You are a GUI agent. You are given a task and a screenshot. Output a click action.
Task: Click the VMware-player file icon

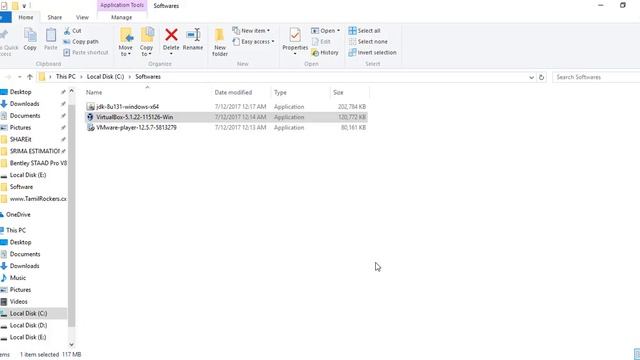[90, 128]
